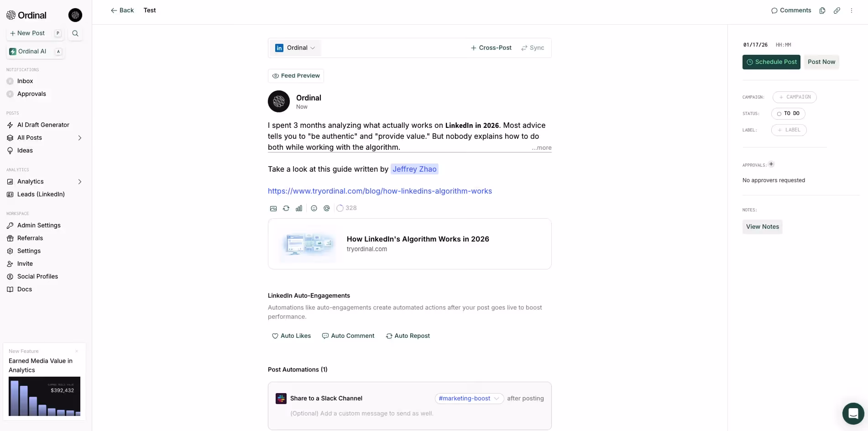Screen dimensions: 868x431
Task: Open the tryordinal.com blog link
Action: tap(380, 191)
